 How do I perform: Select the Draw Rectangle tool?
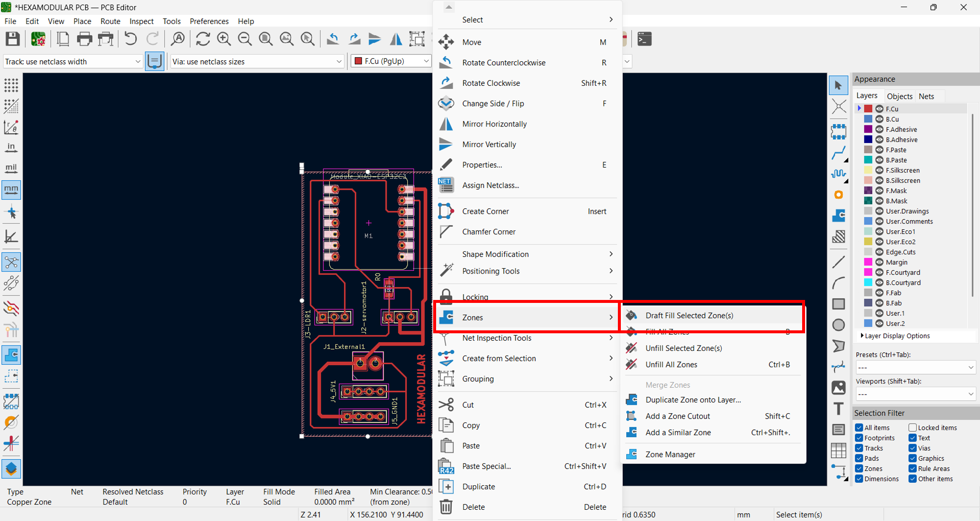click(x=838, y=304)
